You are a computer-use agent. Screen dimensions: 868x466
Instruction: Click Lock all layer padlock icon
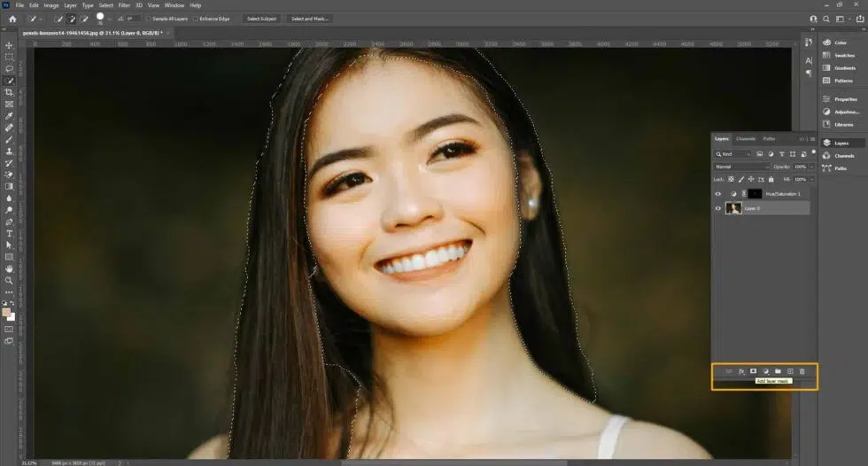click(771, 179)
